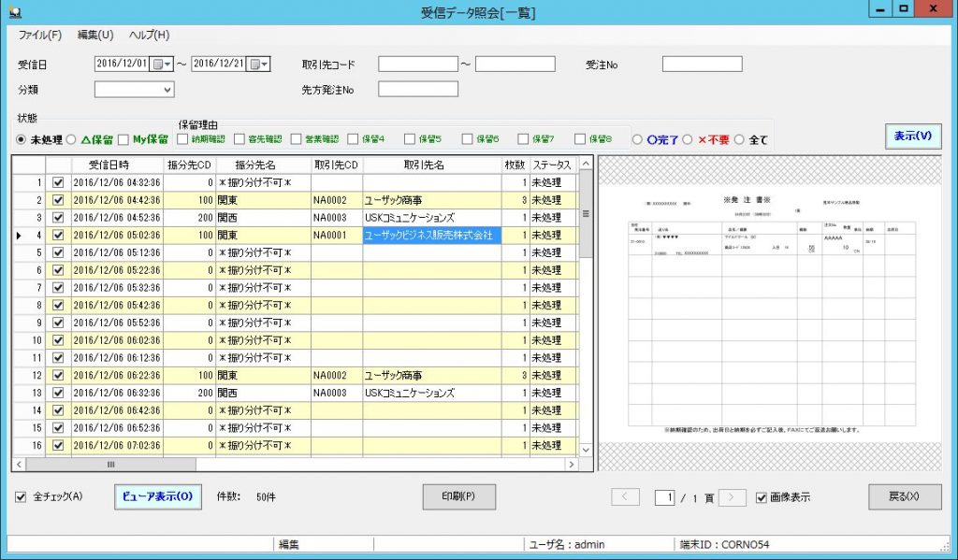Go to next page of image
This screenshot has height=560, width=958.
point(733,497)
